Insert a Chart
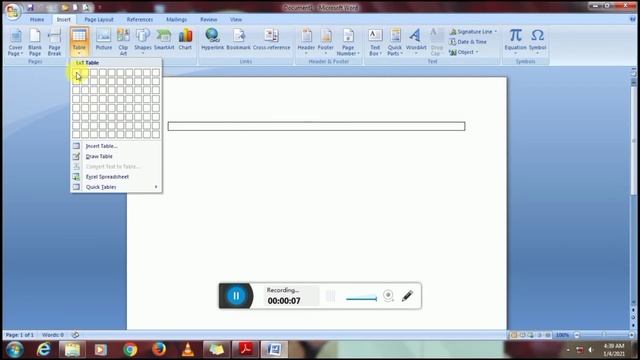This screenshot has width=640, height=360. (185, 40)
